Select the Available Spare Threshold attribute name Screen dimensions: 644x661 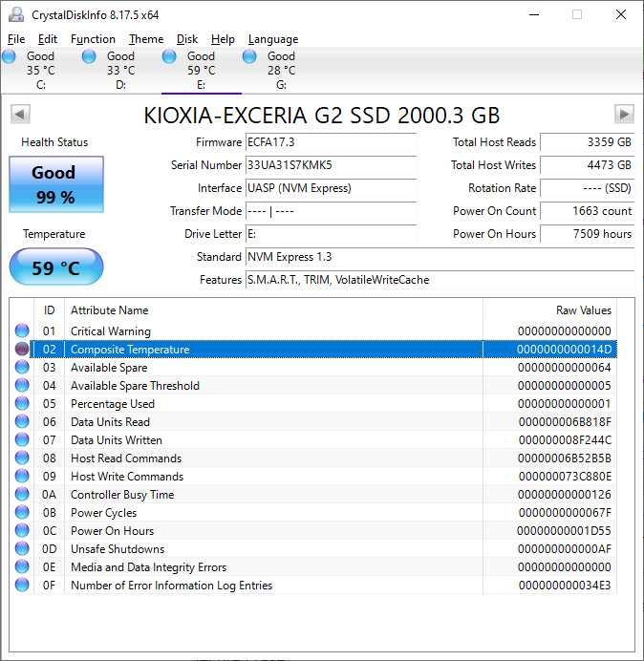tap(135, 386)
